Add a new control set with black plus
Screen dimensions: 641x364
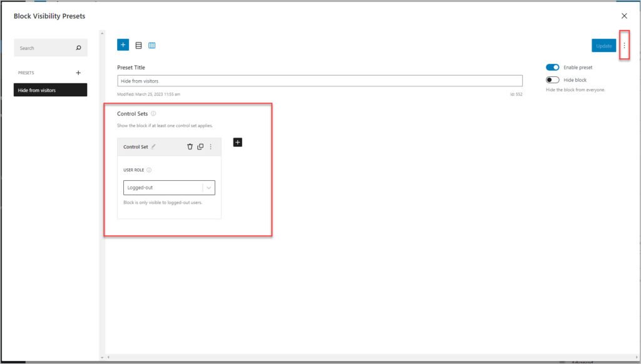click(237, 142)
